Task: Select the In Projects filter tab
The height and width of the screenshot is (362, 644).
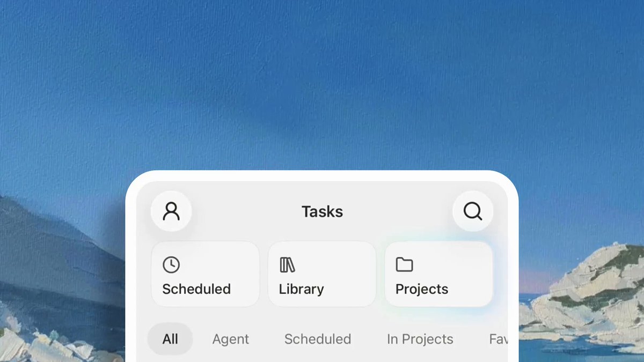Action: [x=420, y=339]
